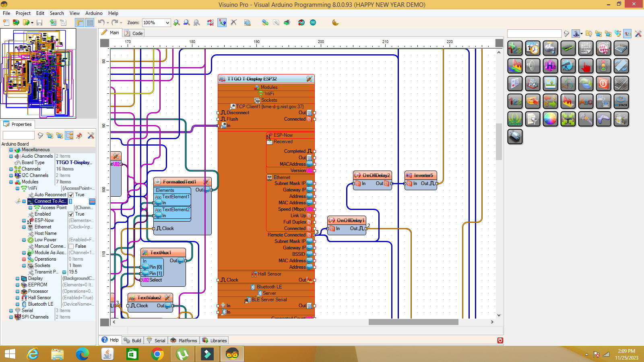Open the Arduino menu
The width and height of the screenshot is (644, 362).
point(94,13)
